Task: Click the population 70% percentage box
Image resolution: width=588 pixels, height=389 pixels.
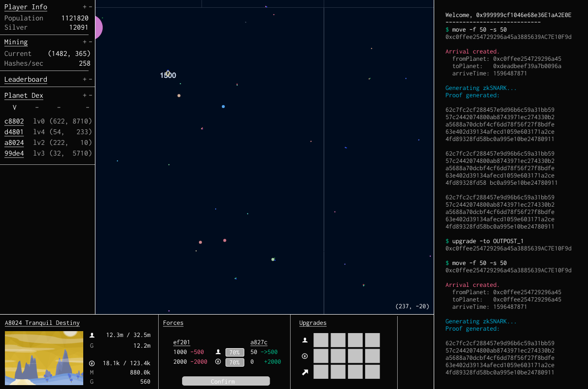Action: 235,352
